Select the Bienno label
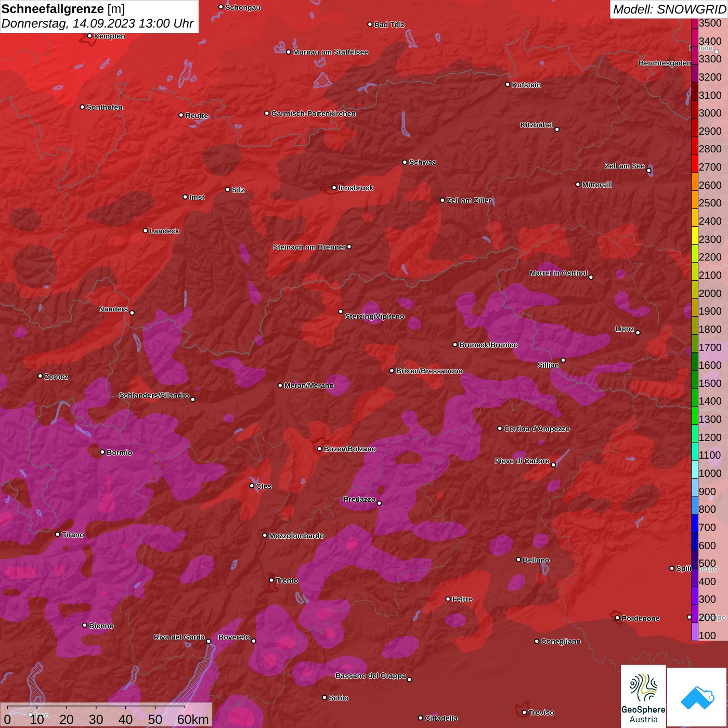728x728 pixels. [101, 626]
